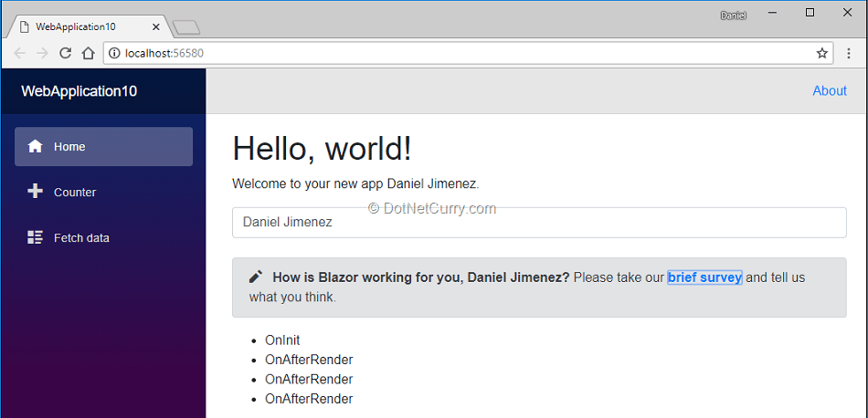The height and width of the screenshot is (418, 868).
Task: Reload the page with the refresh icon
Action: pyautogui.click(x=65, y=53)
